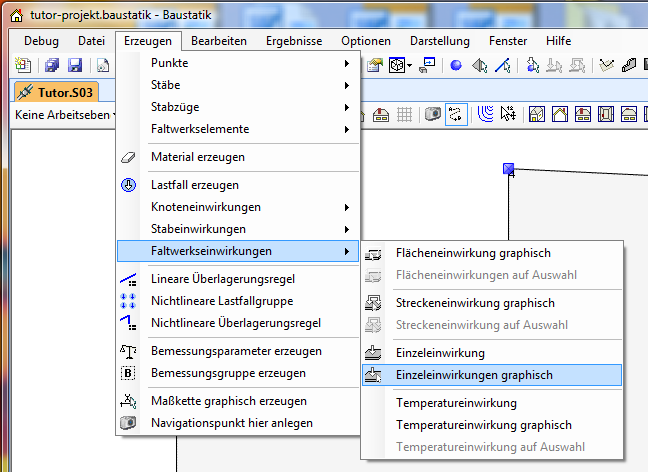The height and width of the screenshot is (472, 648).
Task: Select the Temperatureinwirkung submenu entry
Action: tap(492, 403)
